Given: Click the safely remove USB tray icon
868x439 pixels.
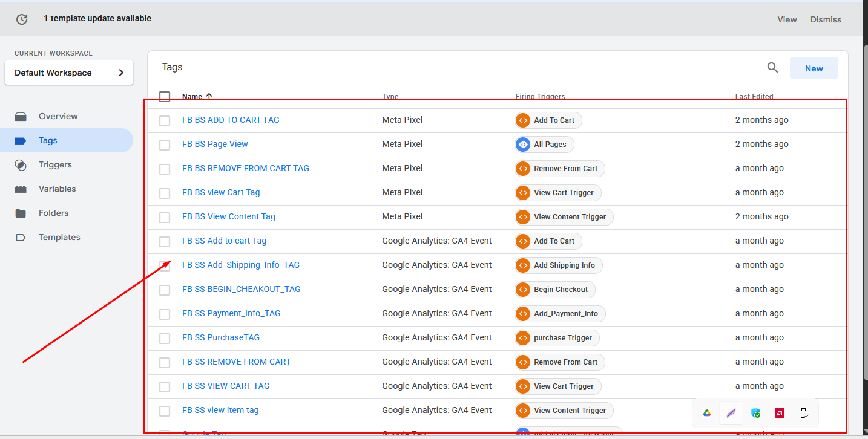Looking at the screenshot, I should (x=804, y=413).
